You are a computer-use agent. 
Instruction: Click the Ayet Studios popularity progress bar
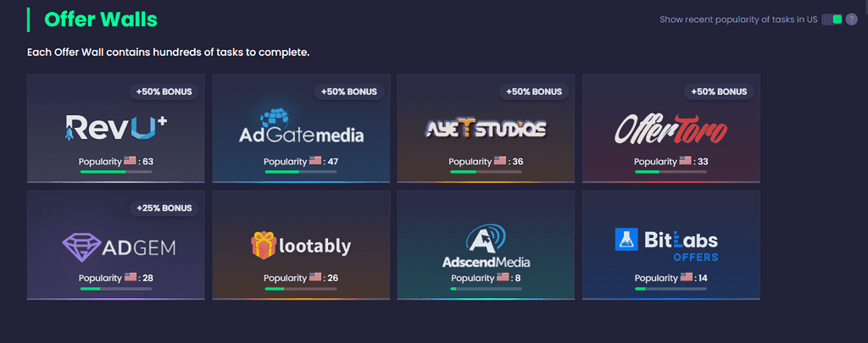pos(486,172)
